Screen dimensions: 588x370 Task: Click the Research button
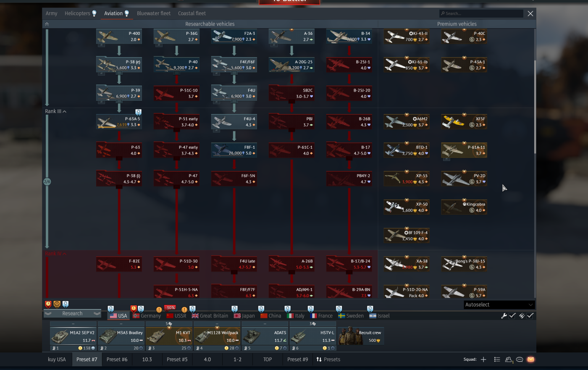click(x=72, y=314)
